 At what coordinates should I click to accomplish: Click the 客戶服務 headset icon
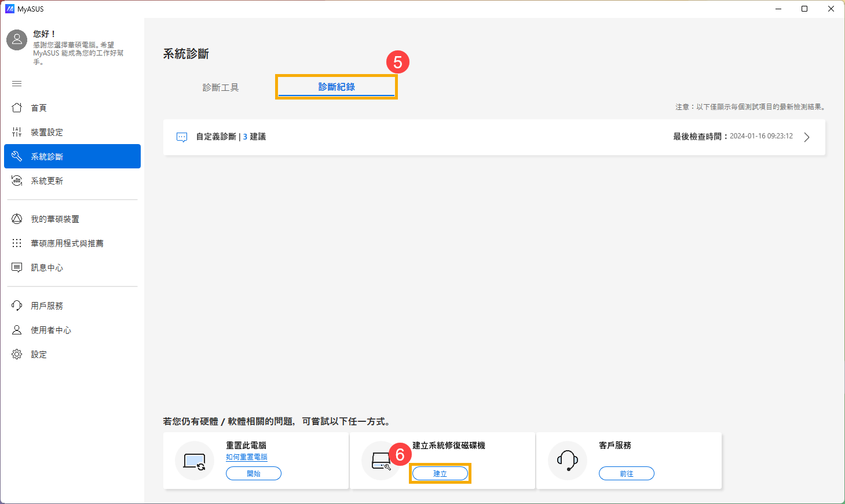click(568, 461)
